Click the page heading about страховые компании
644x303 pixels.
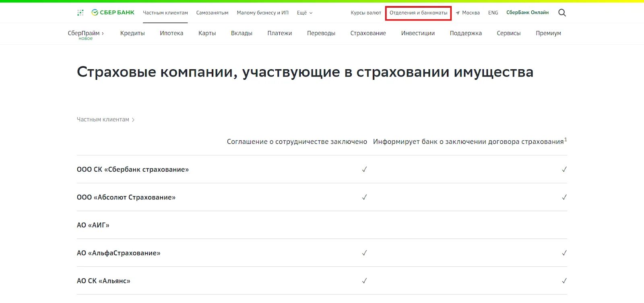[x=305, y=72]
